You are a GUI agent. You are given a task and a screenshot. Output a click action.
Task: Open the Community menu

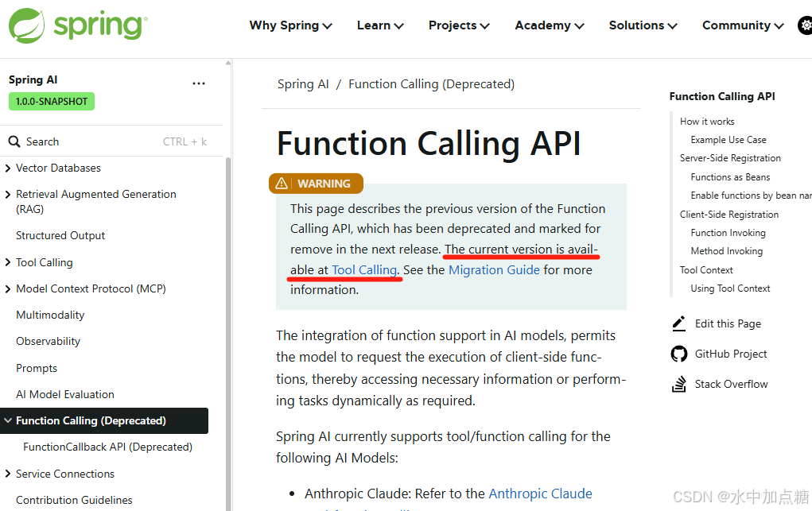coord(743,25)
